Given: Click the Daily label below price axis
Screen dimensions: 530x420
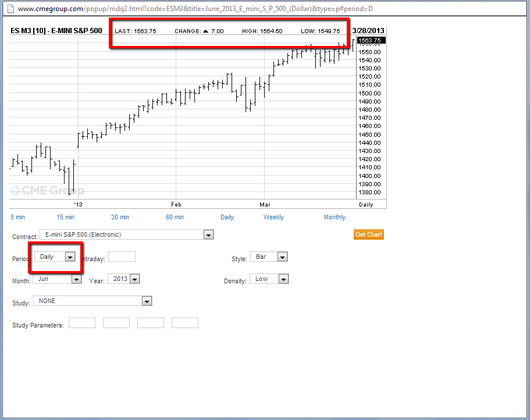Looking at the screenshot, I should pos(366,204).
